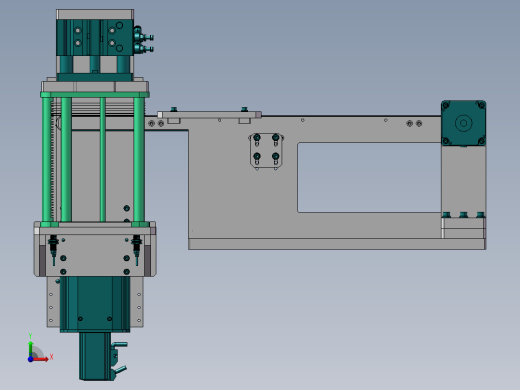Select the bottom-left screw of the four-screw bracket
This screenshot has width=520, height=390.
tap(257, 156)
